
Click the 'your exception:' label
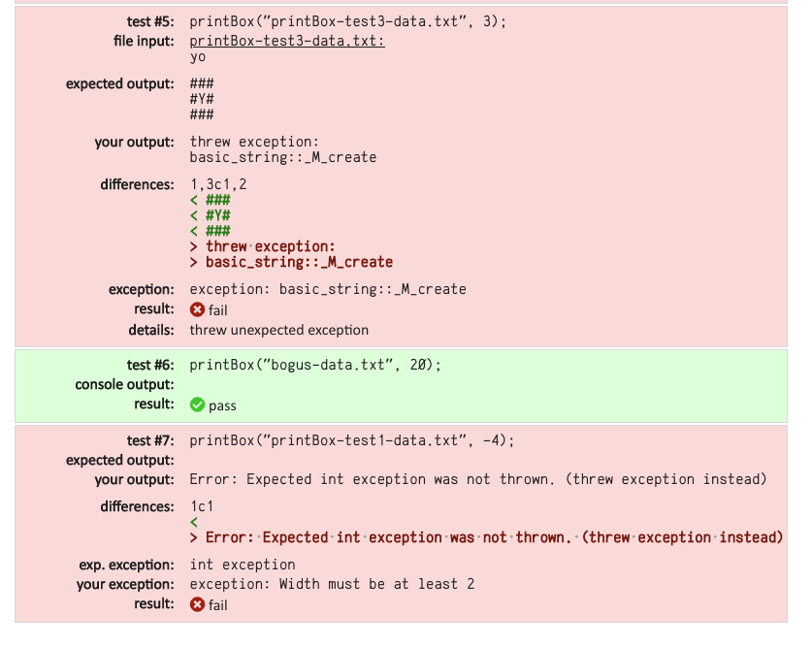[x=125, y=585]
